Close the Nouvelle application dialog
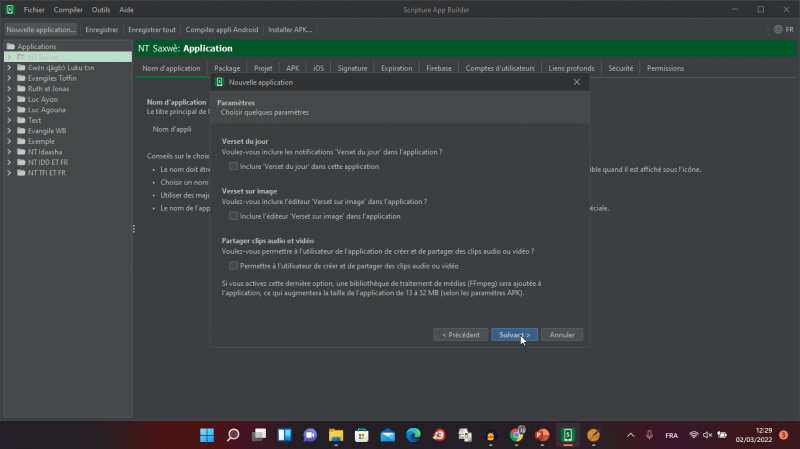The height and width of the screenshot is (449, 800). (x=576, y=82)
